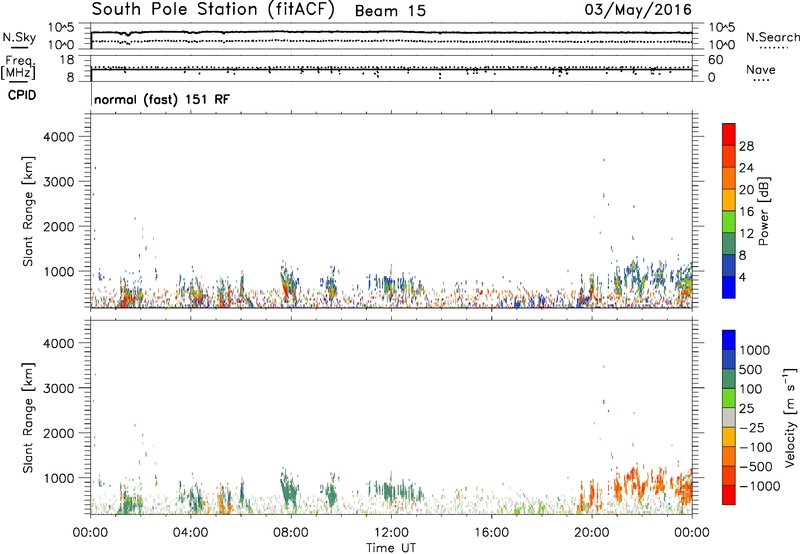Click the green velocity echo cluster near 12:00

pyautogui.click(x=395, y=491)
